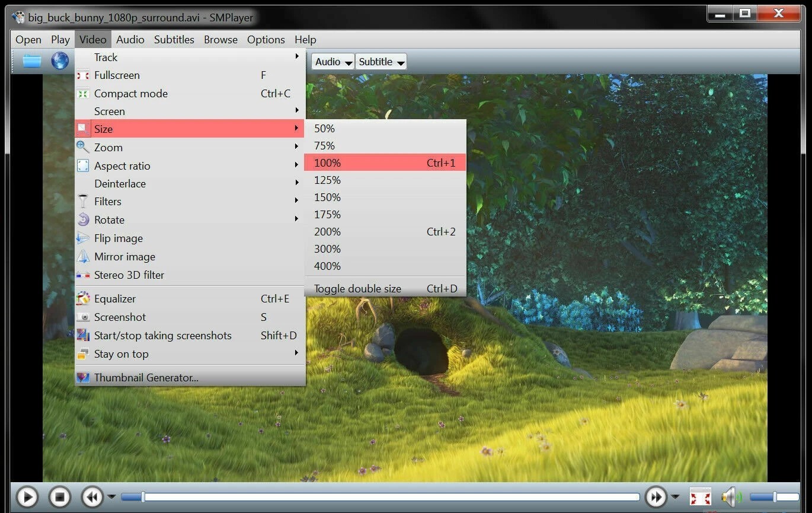
Task: Set video size to 50%
Action: pyautogui.click(x=385, y=128)
